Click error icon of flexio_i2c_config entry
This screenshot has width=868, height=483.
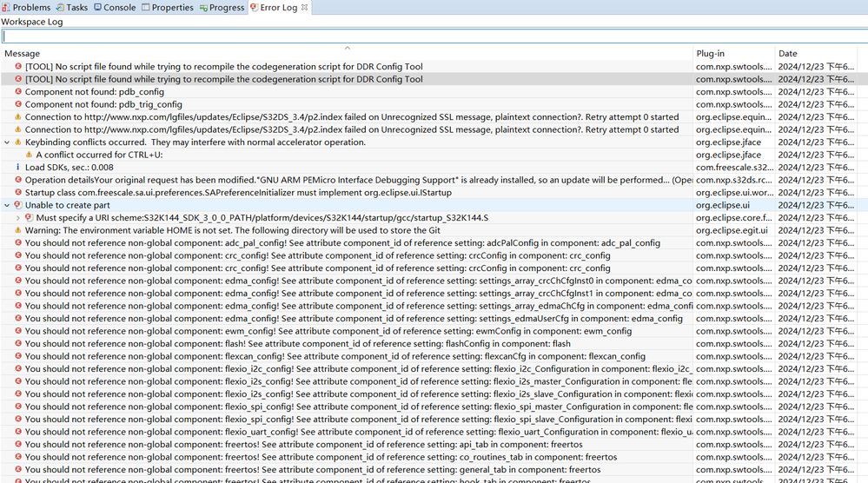point(17,369)
